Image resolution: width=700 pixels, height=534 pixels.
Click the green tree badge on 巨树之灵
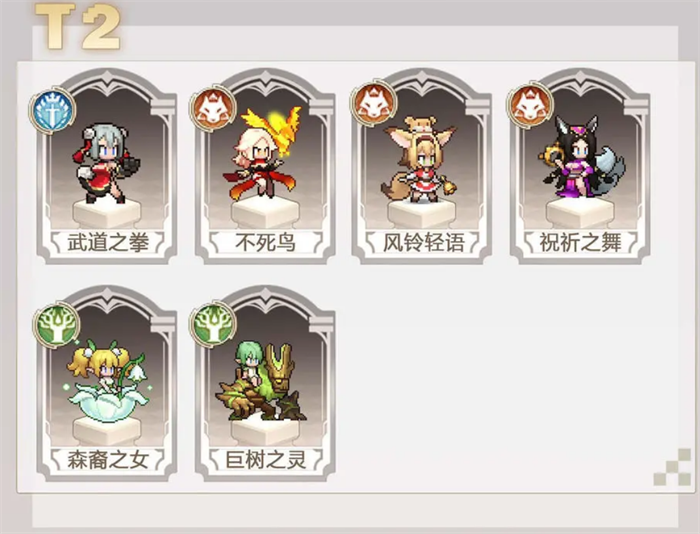point(212,325)
